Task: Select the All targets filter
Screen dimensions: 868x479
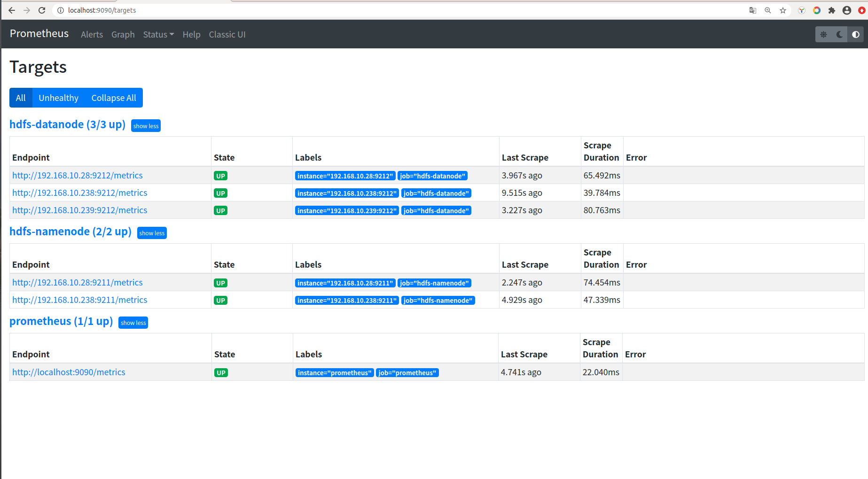Action: [20, 98]
